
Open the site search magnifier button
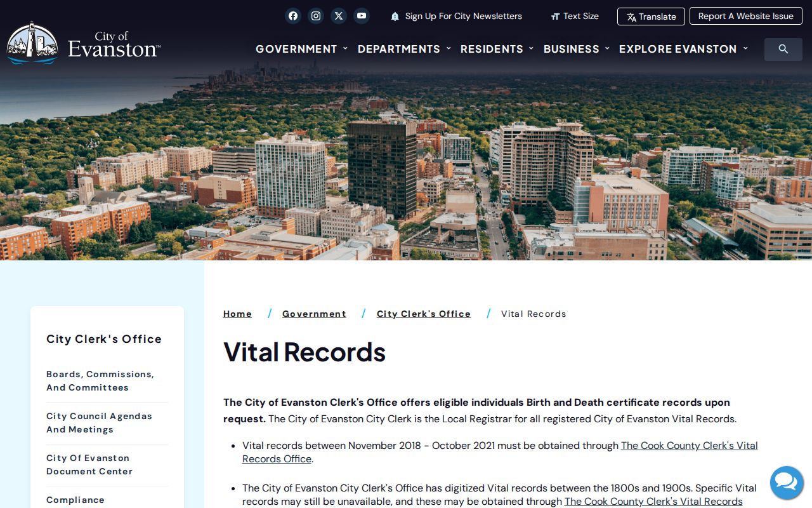point(783,49)
